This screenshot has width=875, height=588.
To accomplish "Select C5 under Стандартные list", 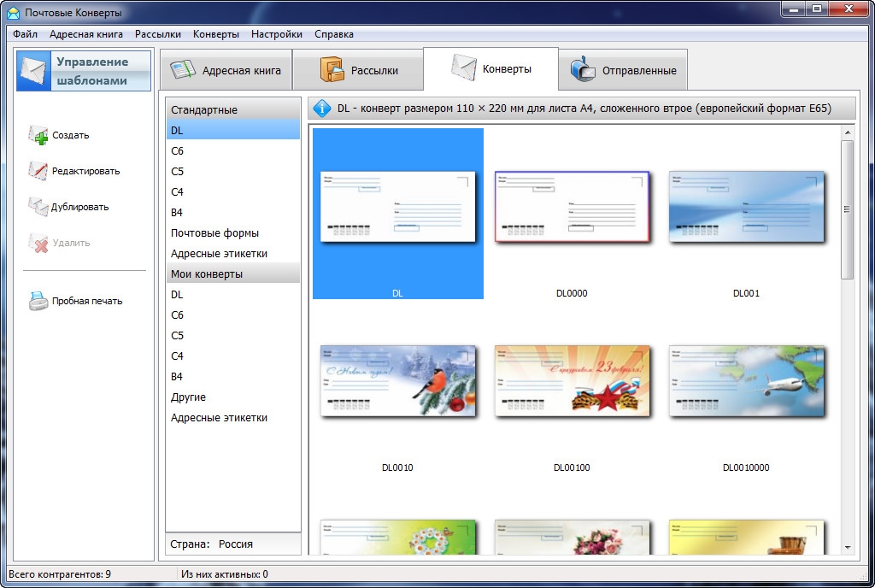I will [178, 171].
